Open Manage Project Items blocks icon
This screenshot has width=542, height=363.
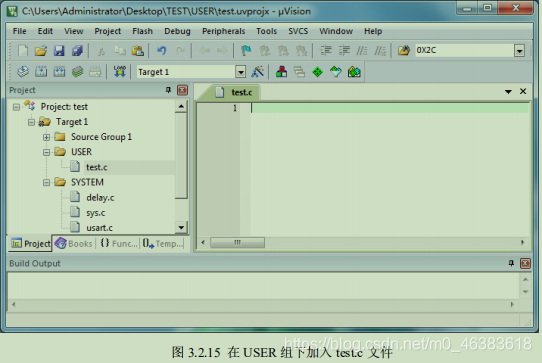click(281, 72)
